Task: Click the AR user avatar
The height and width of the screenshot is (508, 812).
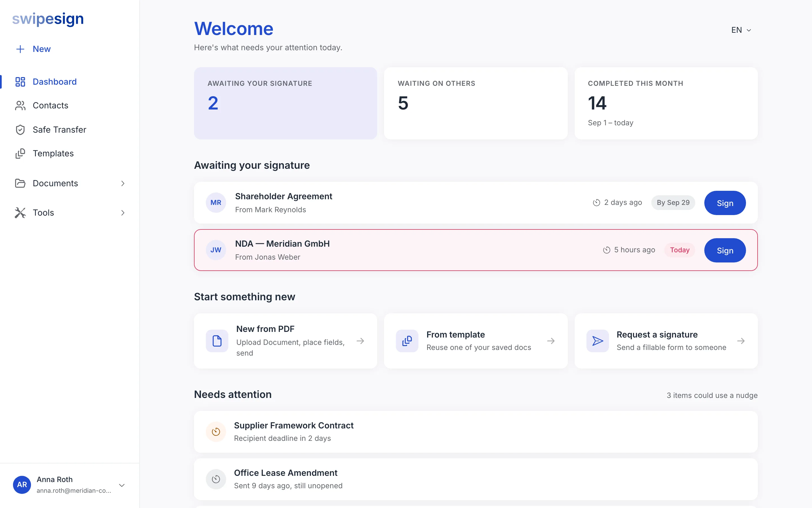Action: click(22, 485)
